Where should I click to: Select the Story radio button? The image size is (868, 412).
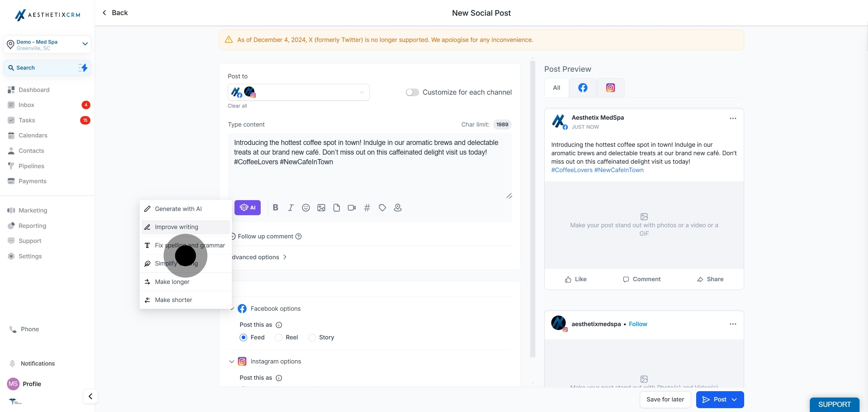pos(312,337)
